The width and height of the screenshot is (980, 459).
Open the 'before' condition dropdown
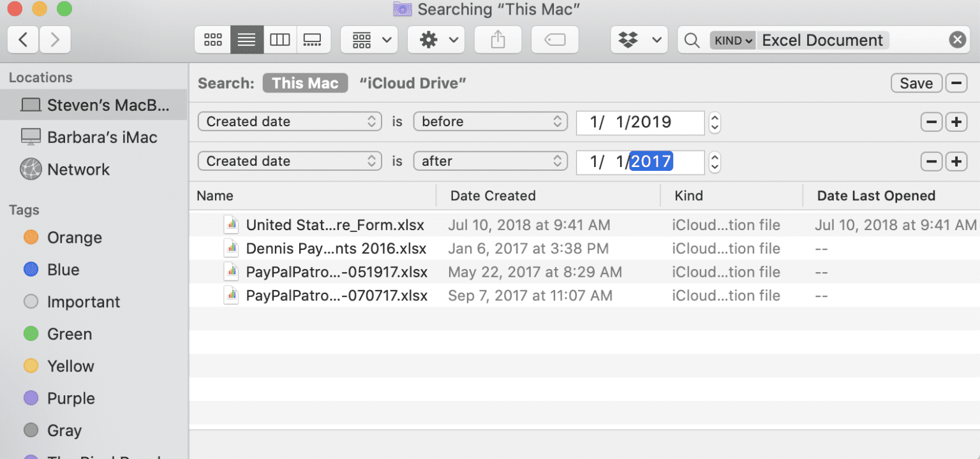point(490,121)
